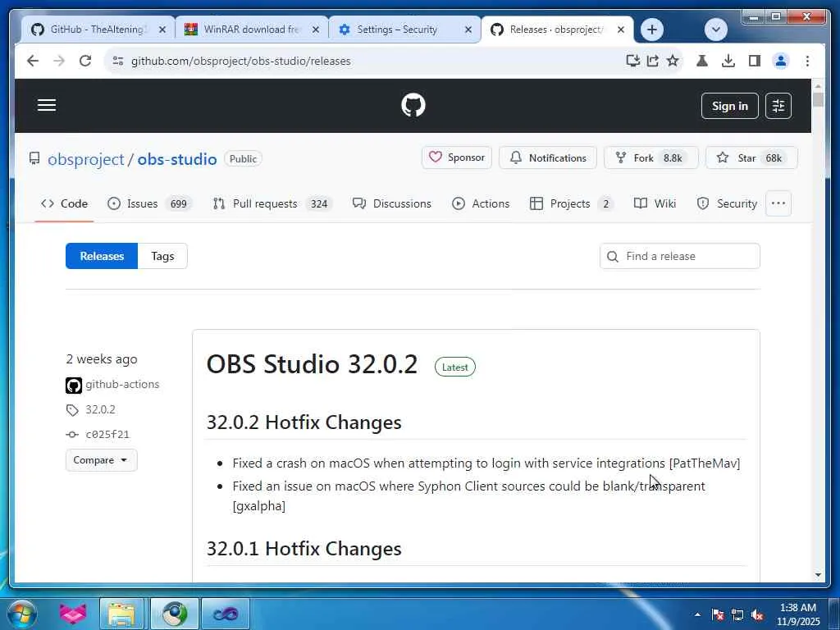Open commit c025f21 link

coord(107,435)
